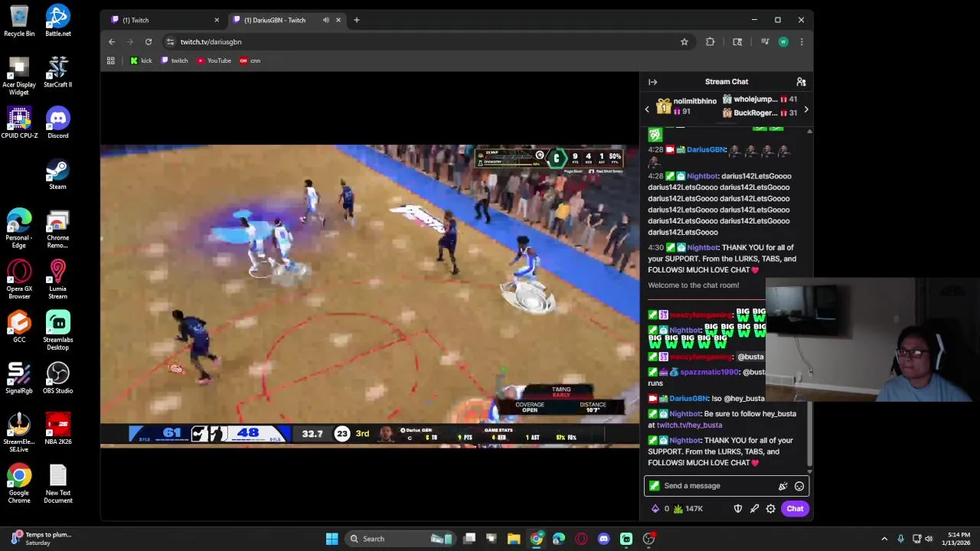This screenshot has width=980, height=551.
Task: Open the apps grid in bookmarks bar
Action: (x=111, y=60)
